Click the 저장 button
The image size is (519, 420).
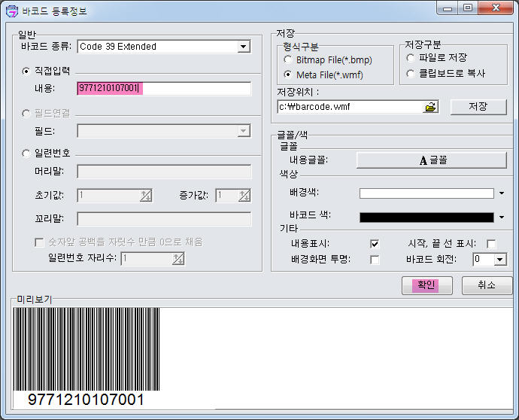click(x=478, y=107)
